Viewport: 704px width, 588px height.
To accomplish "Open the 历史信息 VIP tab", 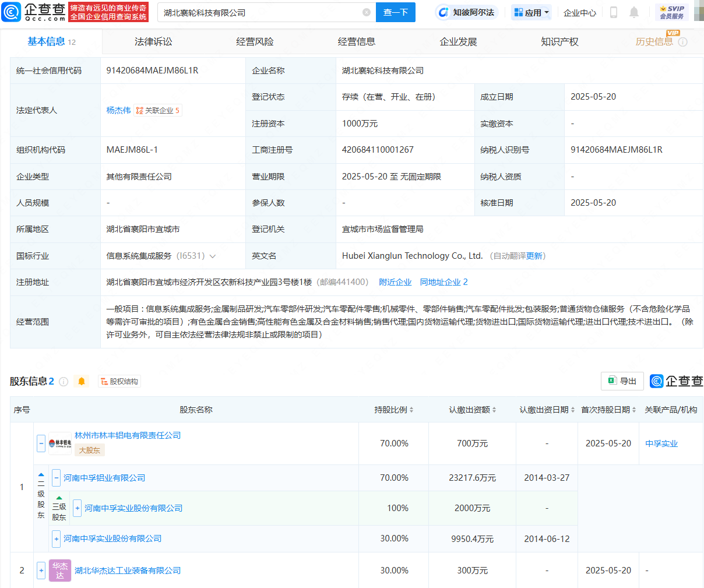I will [654, 42].
